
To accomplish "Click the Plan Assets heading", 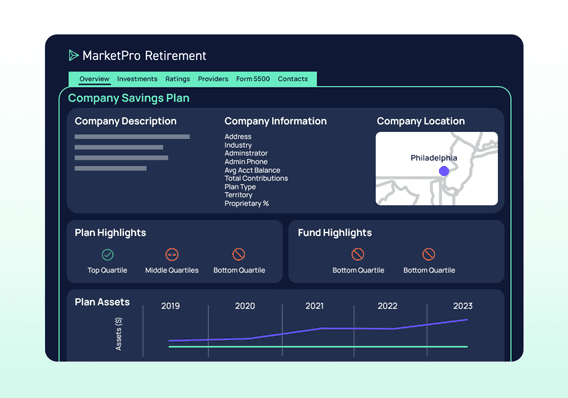I will pyautogui.click(x=102, y=302).
